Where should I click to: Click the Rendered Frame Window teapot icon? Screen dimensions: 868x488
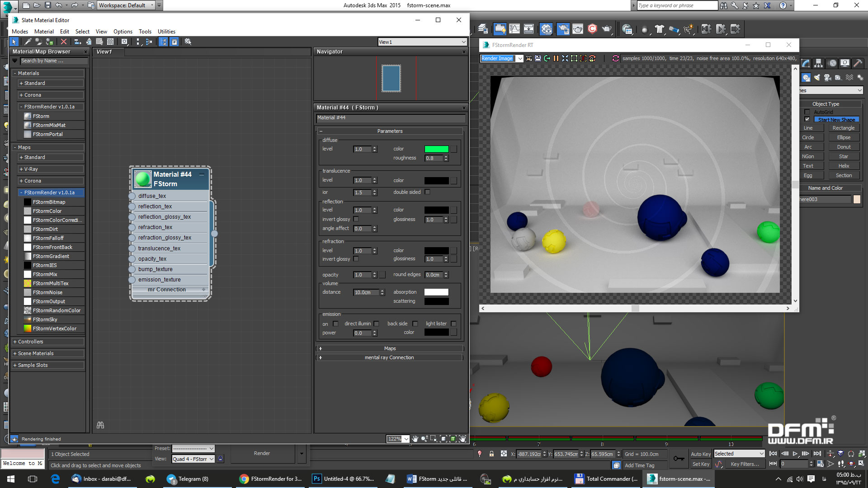click(x=578, y=29)
